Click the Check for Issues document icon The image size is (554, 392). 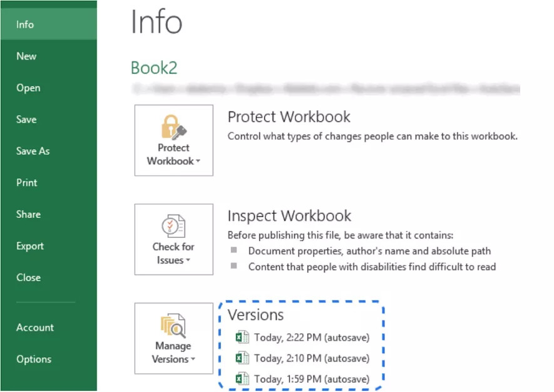tap(173, 226)
